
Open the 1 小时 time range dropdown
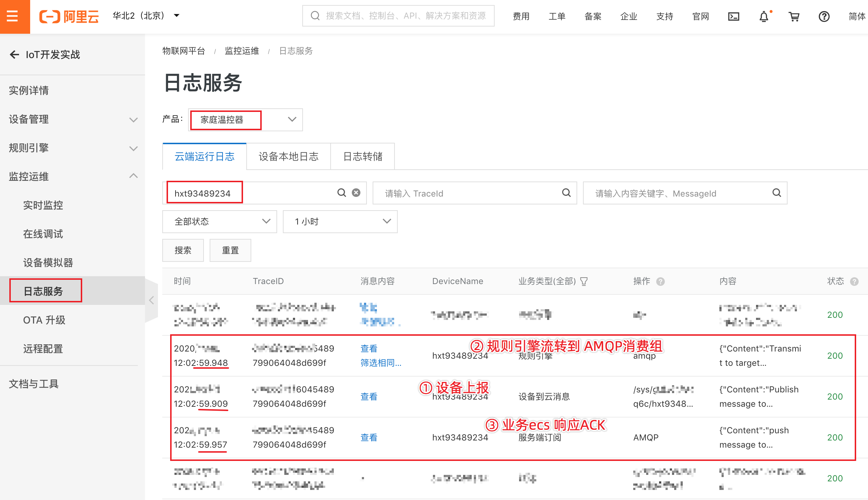click(x=340, y=221)
